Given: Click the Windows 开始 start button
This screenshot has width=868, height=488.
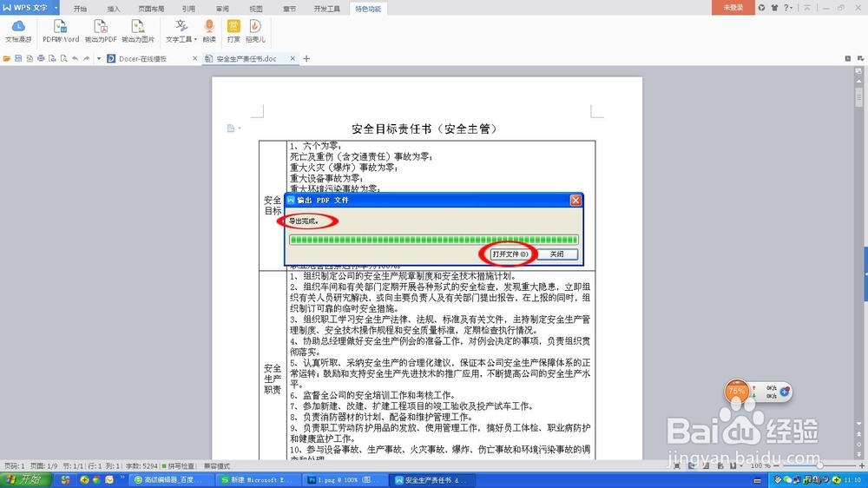Looking at the screenshot, I should point(26,479).
